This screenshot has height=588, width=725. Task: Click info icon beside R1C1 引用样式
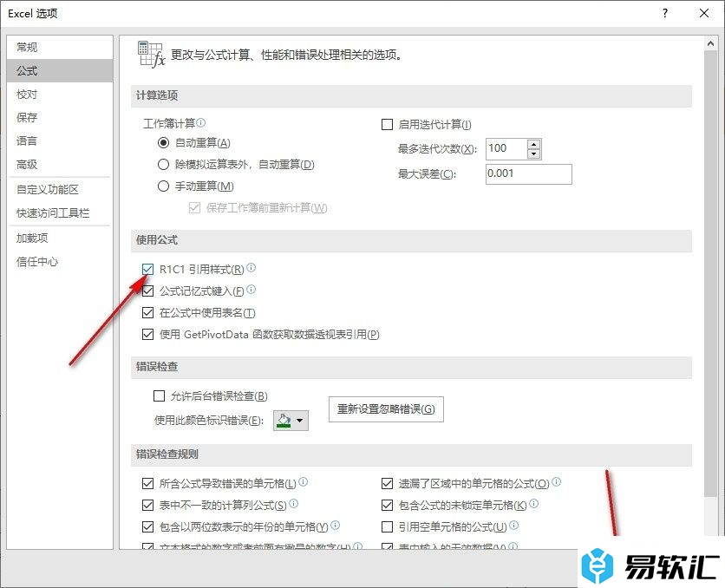pyautogui.click(x=251, y=268)
